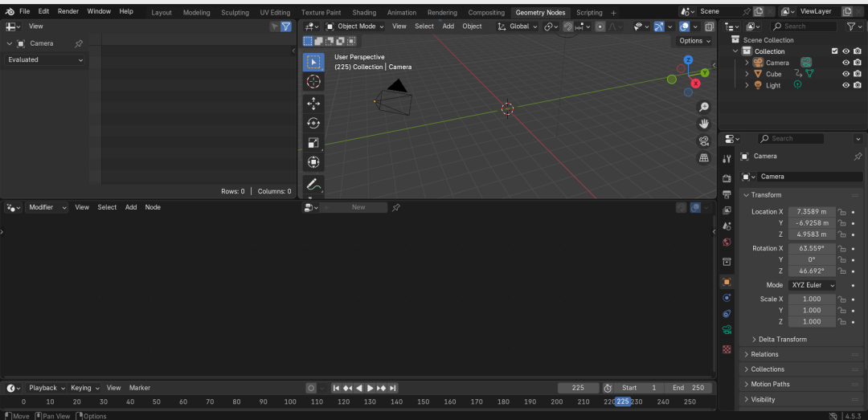Toggle snapping magnet in viewport header
868x420 pixels.
tap(568, 27)
